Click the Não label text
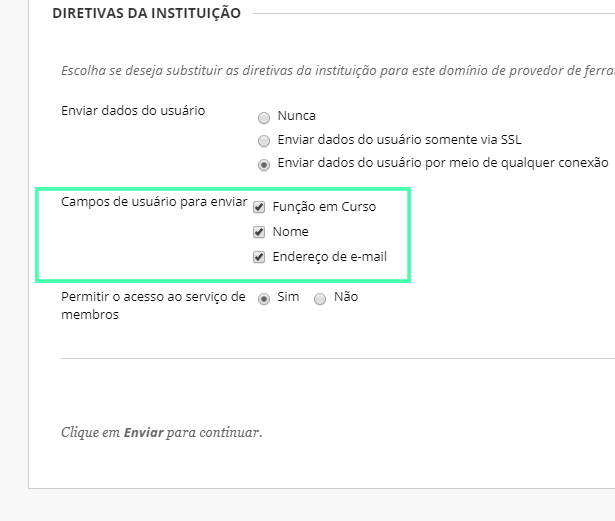Screen dimensions: 615x521 346,297
